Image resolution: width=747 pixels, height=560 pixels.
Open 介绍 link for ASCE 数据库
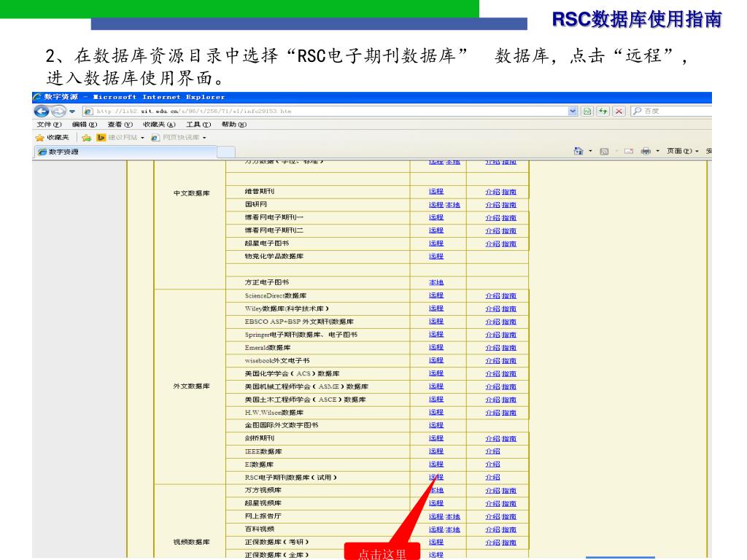point(492,400)
